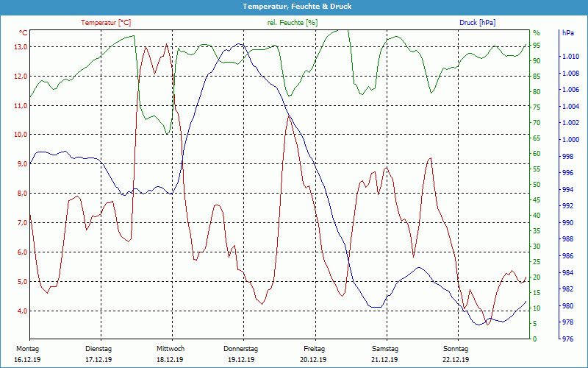Click the '%' humidity axis unit label
588x368 pixels.
pos(537,33)
